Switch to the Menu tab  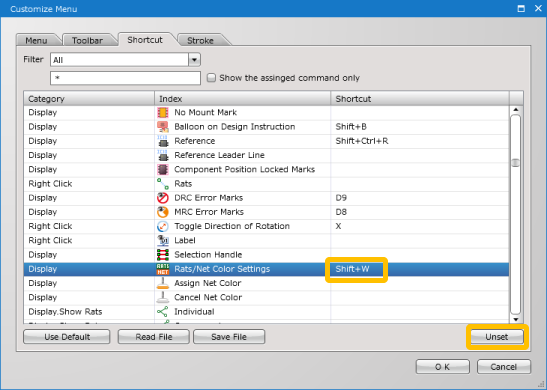(36, 40)
